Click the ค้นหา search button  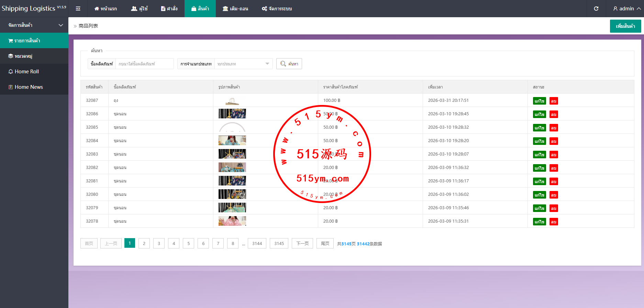(x=289, y=64)
